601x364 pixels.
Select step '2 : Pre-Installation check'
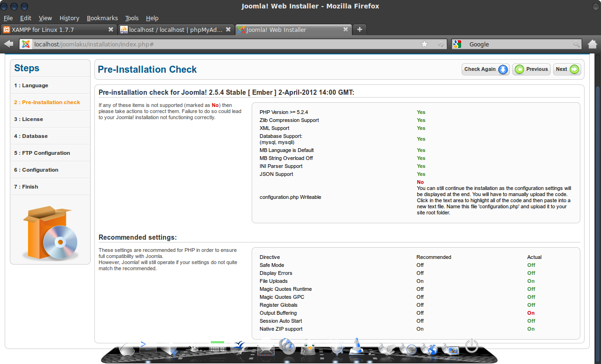(50, 102)
